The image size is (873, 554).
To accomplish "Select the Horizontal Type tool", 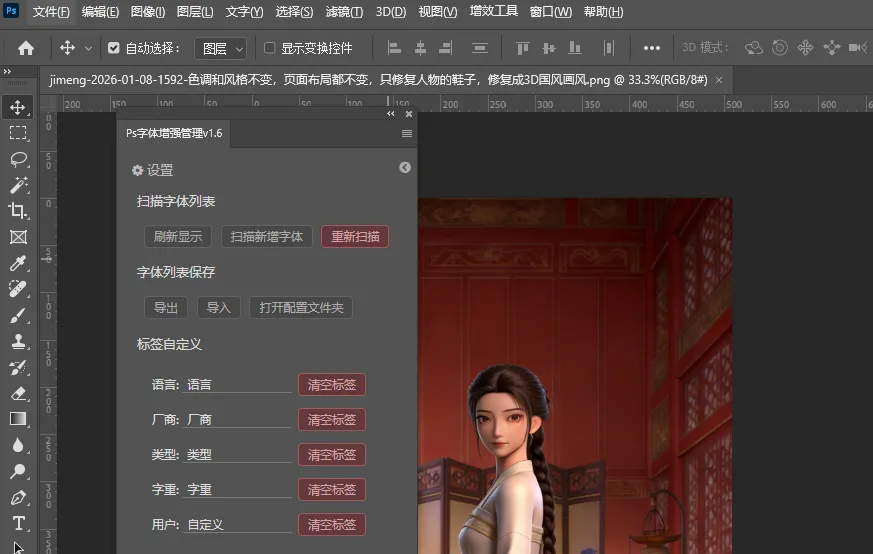I will [18, 523].
